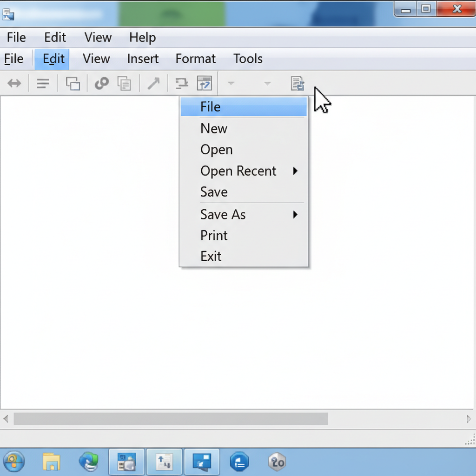
Task: Open the Insert menu
Action: [143, 59]
